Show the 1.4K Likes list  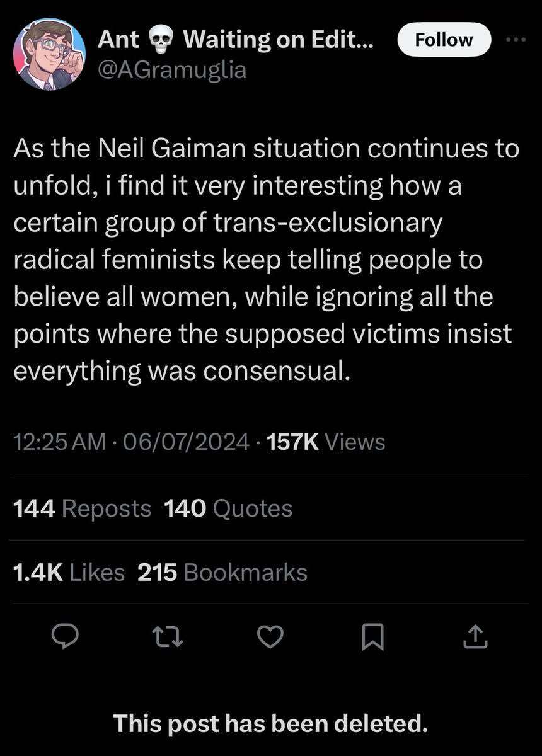coord(69,571)
